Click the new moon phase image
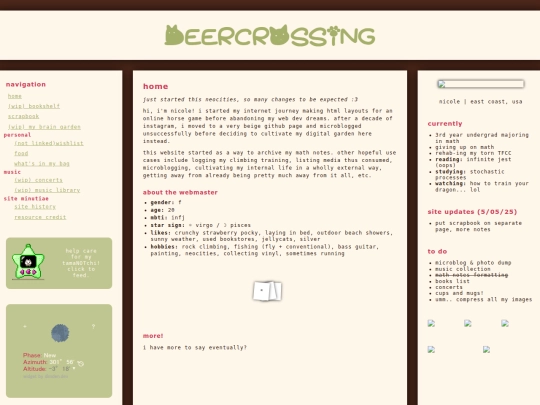This screenshot has height=405, width=540. (60, 333)
